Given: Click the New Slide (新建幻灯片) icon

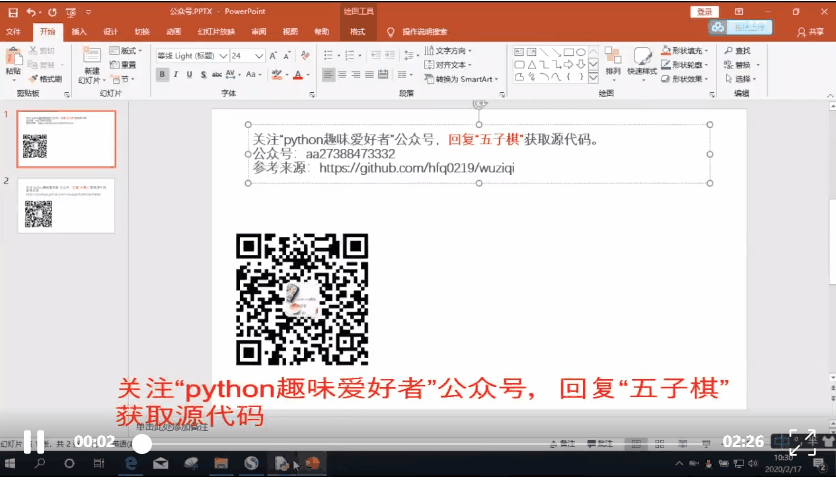Looking at the screenshot, I should (92, 55).
